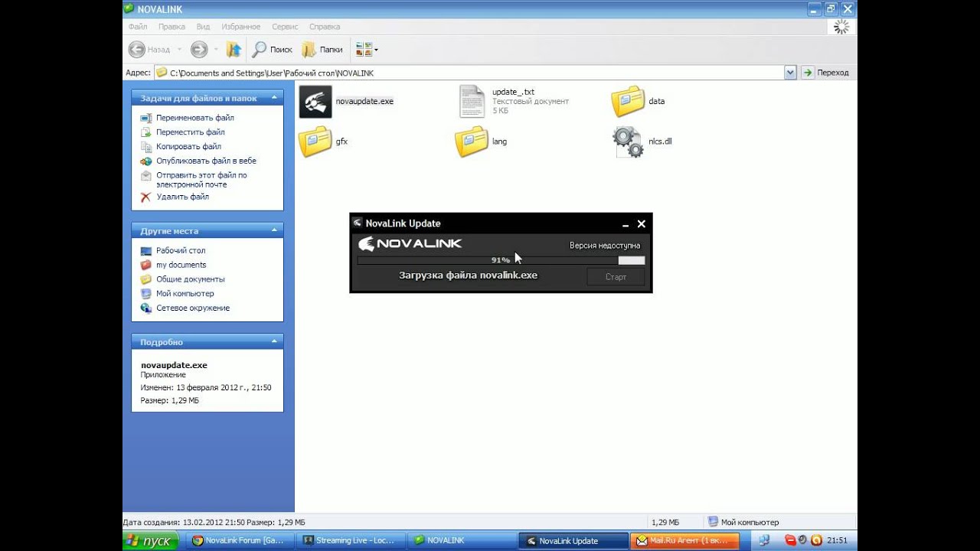Viewport: 980px width, 551px height.
Task: Open the Назад history dropdown arrow
Action: click(x=180, y=50)
